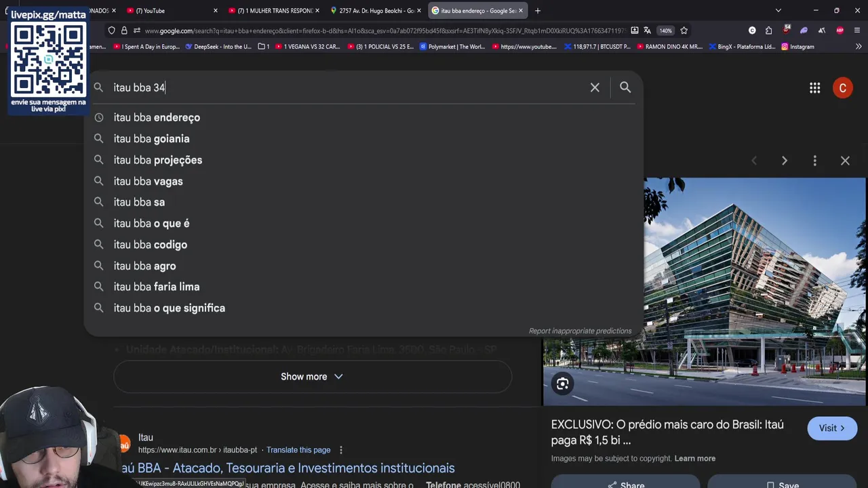This screenshot has height=488, width=868.
Task: Click the purple extension icon in toolbar
Action: pyautogui.click(x=804, y=30)
